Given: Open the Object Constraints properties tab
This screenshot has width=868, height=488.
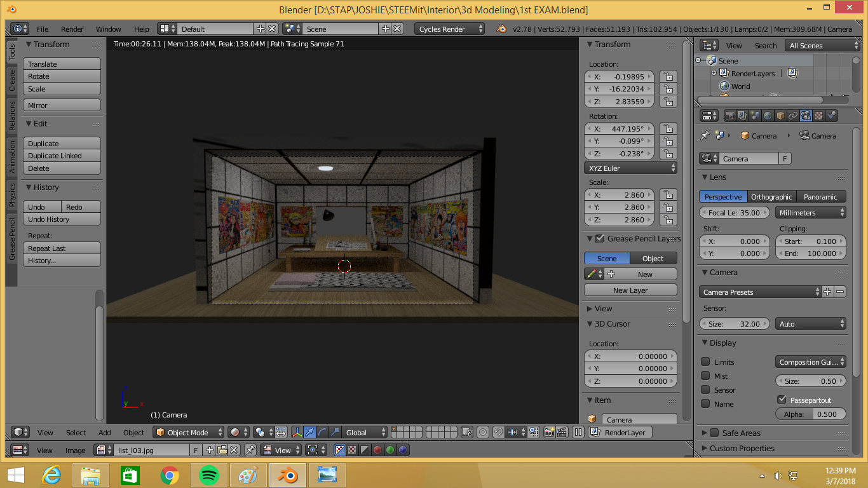Looking at the screenshot, I should 793,116.
